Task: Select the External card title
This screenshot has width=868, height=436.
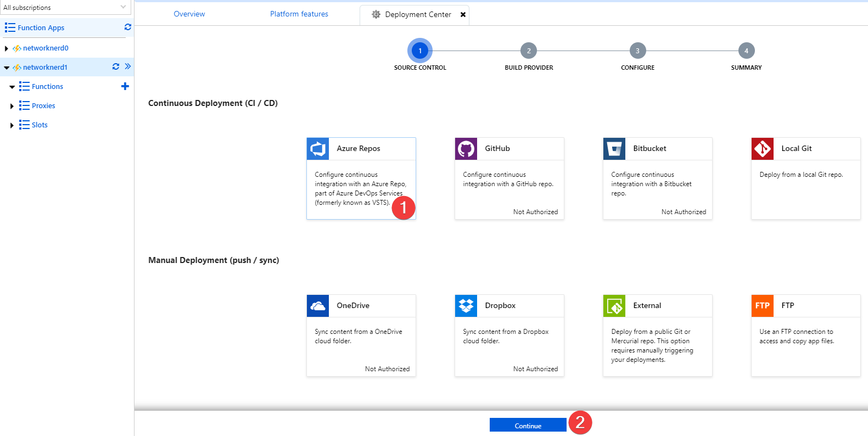Action: [x=647, y=306]
